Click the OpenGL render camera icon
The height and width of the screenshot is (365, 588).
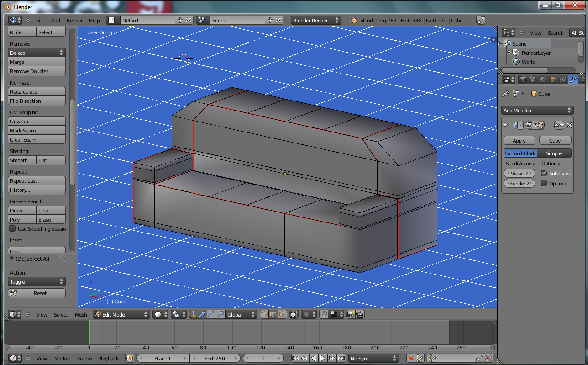point(351,314)
